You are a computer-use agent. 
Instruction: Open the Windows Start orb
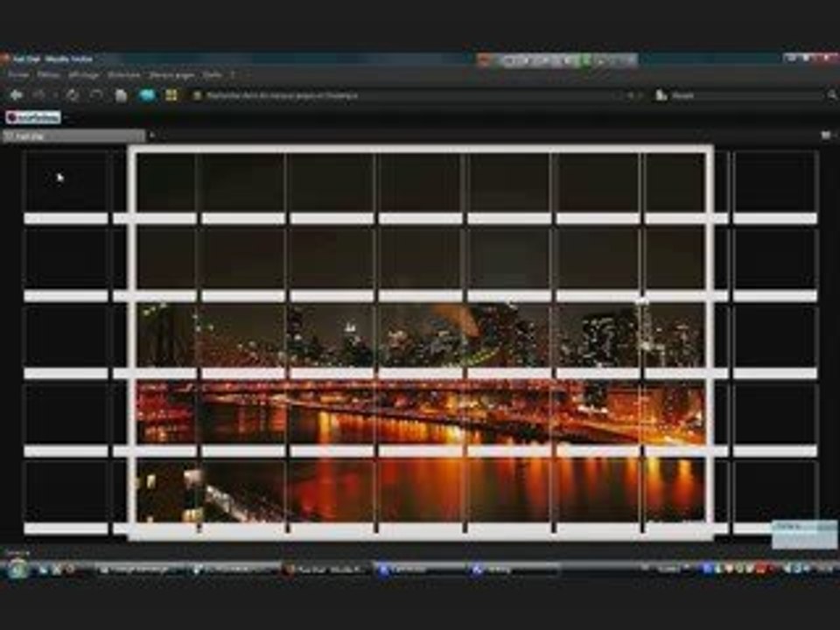[x=17, y=569]
